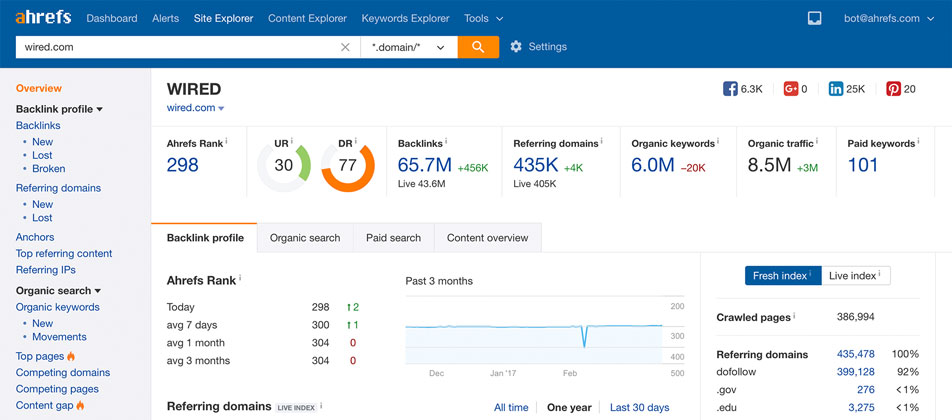The width and height of the screenshot is (952, 420).
Task: Open Content gap link in sidebar
Action: click(x=43, y=405)
